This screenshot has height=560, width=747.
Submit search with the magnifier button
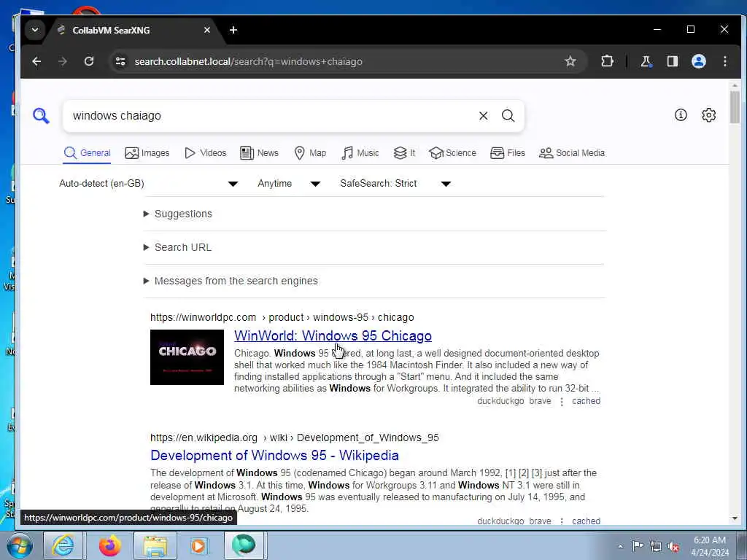point(508,116)
